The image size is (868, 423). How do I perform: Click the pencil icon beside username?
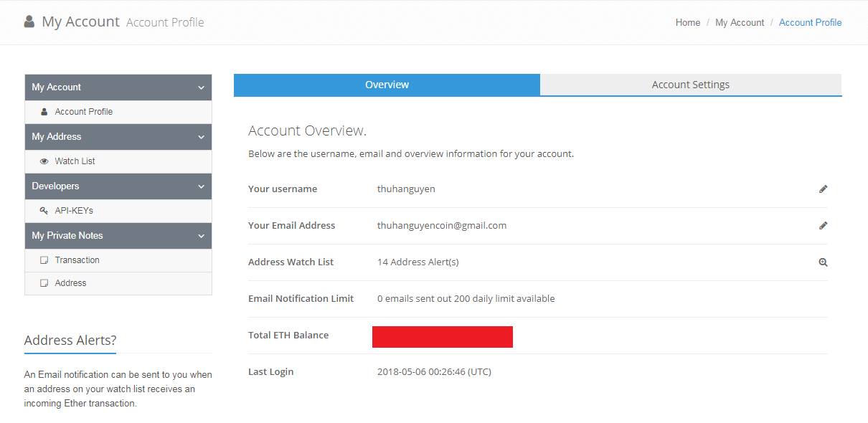tap(823, 189)
